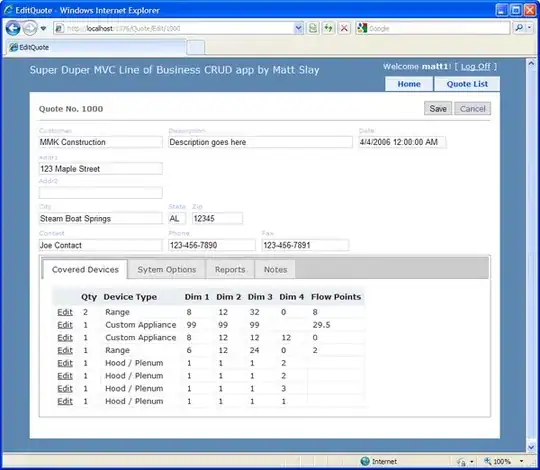Viewport: 540px width, 470px height.
Task: Click the page icon in address bar
Action: click(59, 28)
